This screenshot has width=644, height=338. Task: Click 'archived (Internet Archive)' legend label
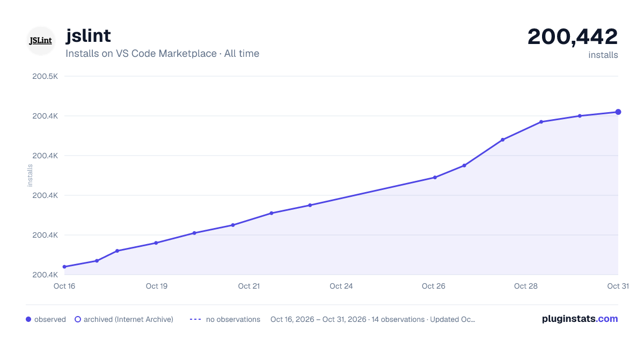pyautogui.click(x=128, y=319)
